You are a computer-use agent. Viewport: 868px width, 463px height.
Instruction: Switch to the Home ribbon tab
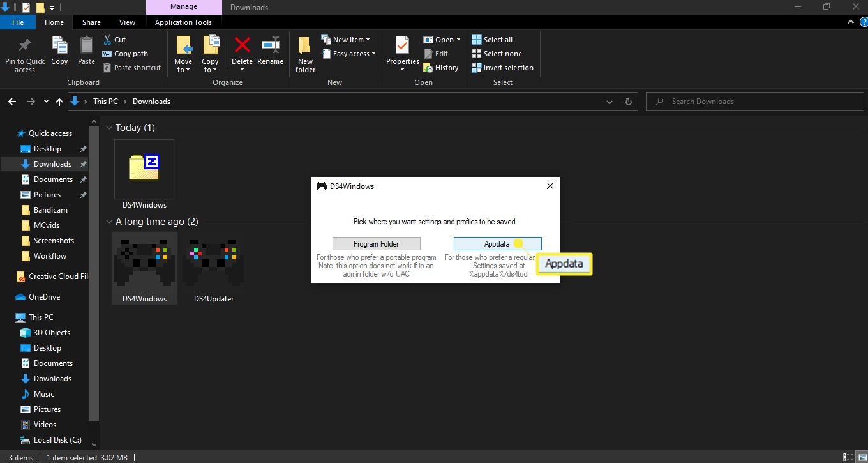(x=54, y=22)
